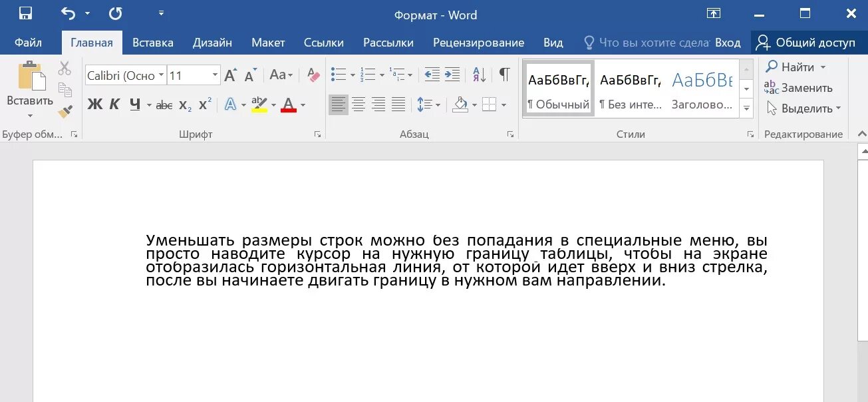Cut selection with the scissors icon
868x402 pixels.
click(x=65, y=68)
